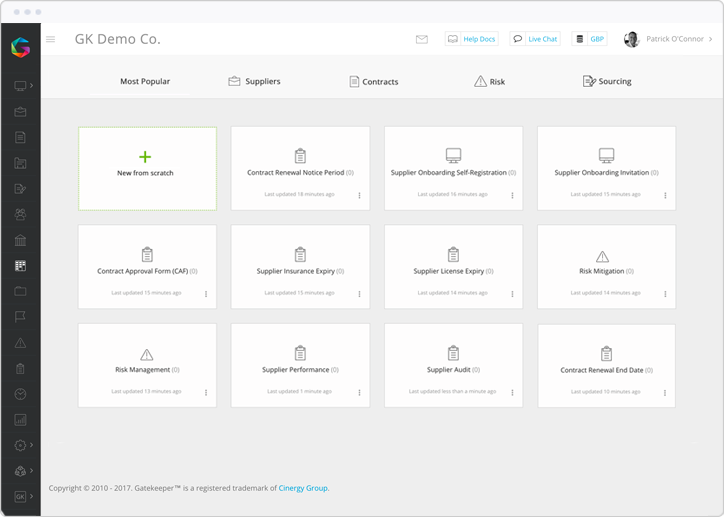
Task: Click the Help Docs button
Action: 471,39
